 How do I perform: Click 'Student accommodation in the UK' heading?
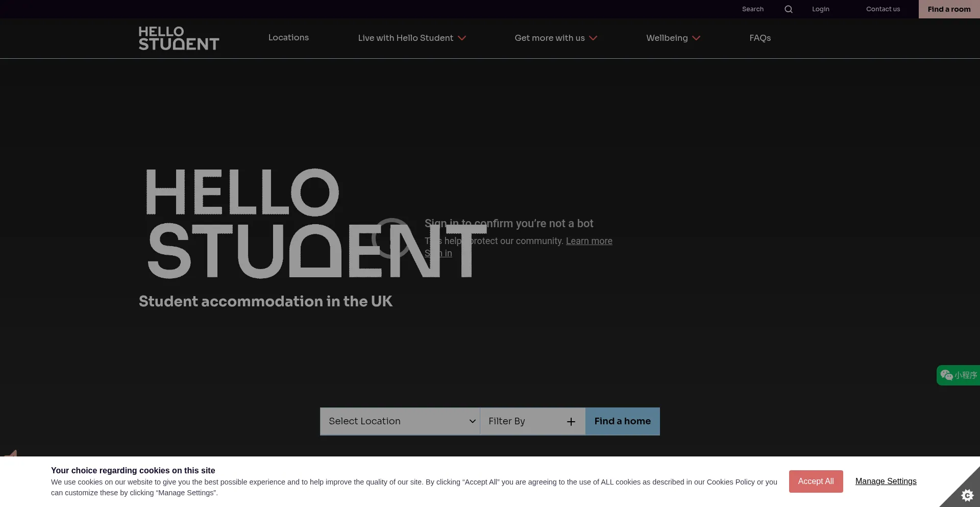coord(265,301)
